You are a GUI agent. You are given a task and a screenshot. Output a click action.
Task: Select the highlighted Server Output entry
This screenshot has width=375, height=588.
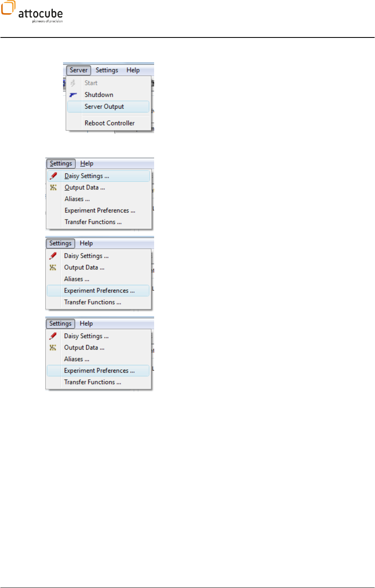108,107
